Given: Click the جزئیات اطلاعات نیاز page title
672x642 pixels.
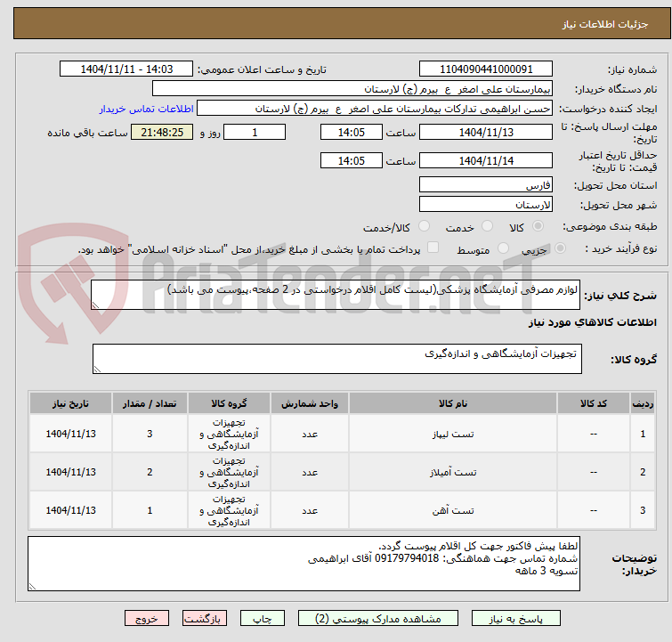Looking at the screenshot, I should coord(605,24).
